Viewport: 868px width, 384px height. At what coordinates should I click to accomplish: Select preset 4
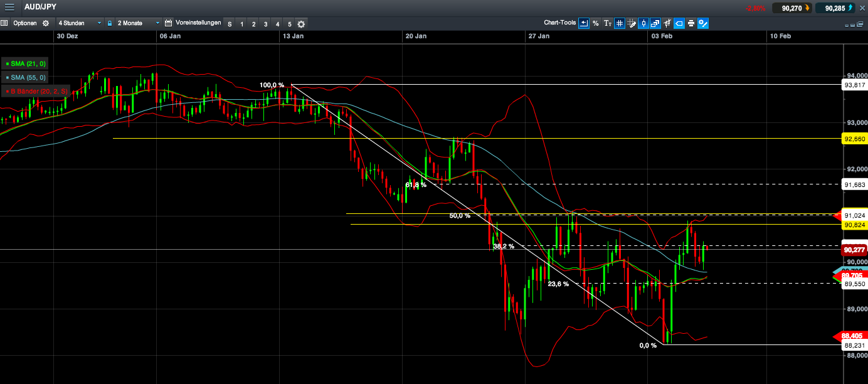coord(277,24)
